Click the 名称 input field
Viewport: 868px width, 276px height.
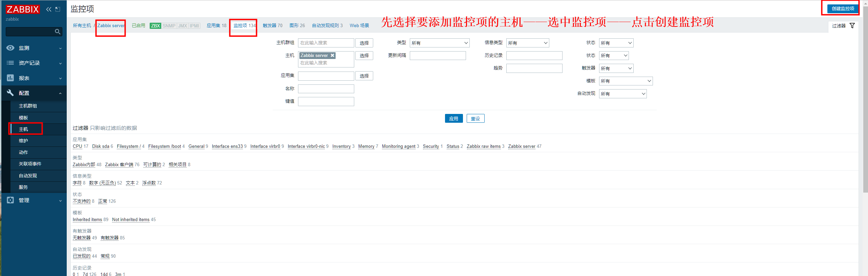(326, 89)
